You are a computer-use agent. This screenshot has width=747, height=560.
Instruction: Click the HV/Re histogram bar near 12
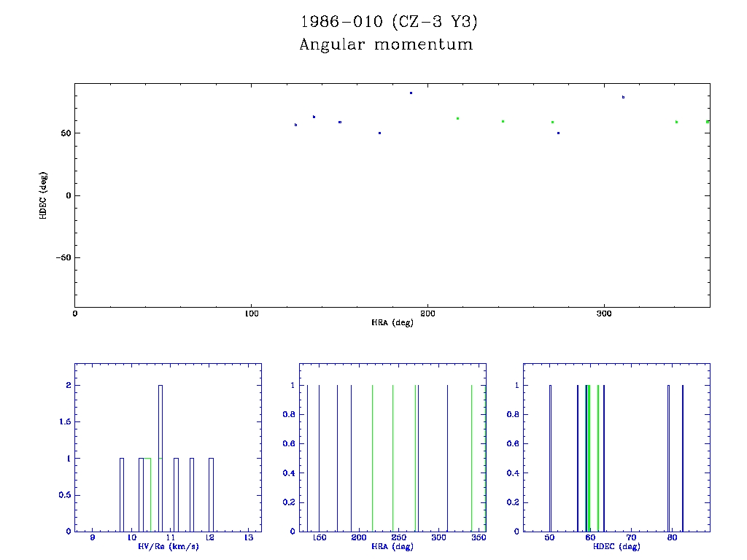pos(212,495)
